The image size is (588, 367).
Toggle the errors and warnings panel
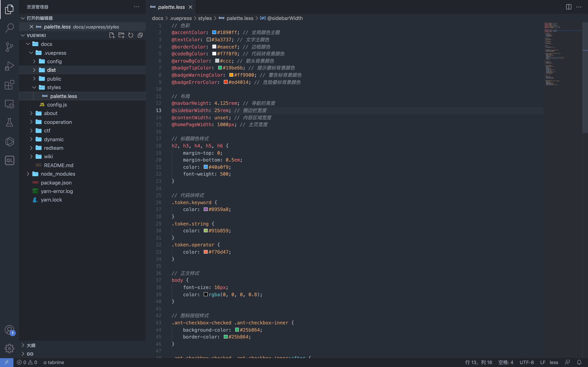27,362
